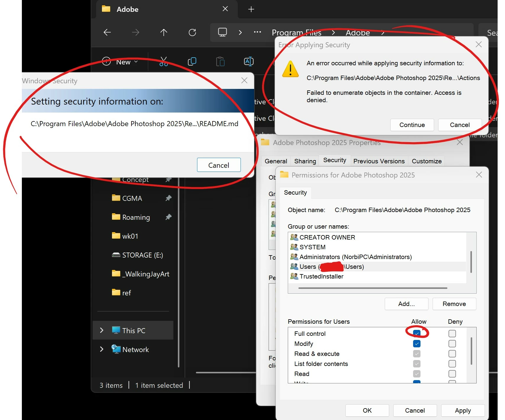Open the Customize tab in Properties
The width and height of the screenshot is (505, 420).
[x=426, y=161]
